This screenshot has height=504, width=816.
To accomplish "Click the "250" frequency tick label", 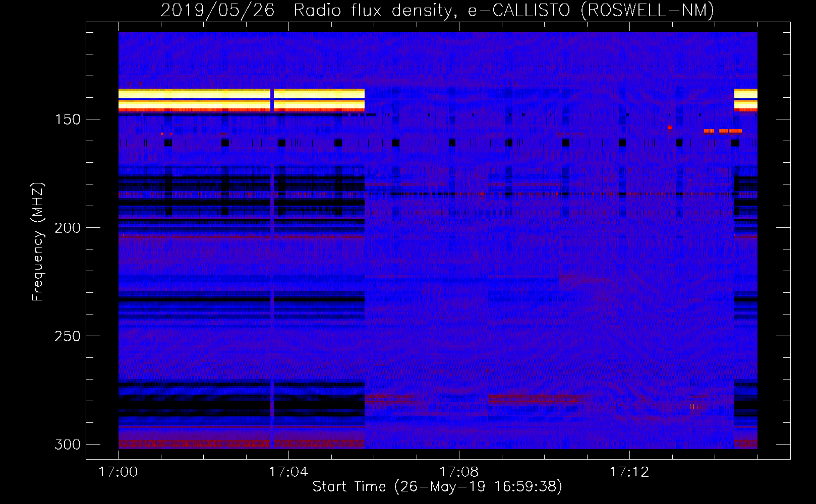I will pyautogui.click(x=68, y=336).
